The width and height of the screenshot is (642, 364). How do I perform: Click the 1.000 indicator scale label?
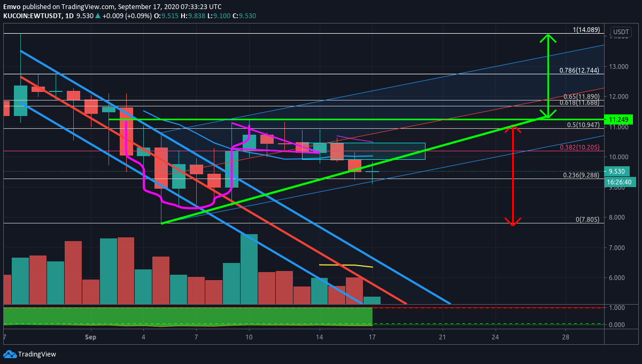pos(618,308)
